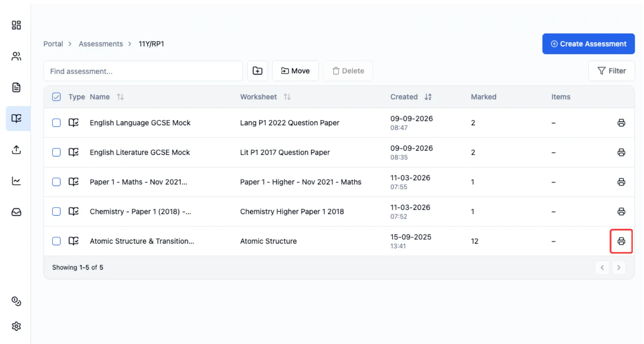Toggle the select-all header checkbox
The height and width of the screenshot is (344, 644).
56,97
